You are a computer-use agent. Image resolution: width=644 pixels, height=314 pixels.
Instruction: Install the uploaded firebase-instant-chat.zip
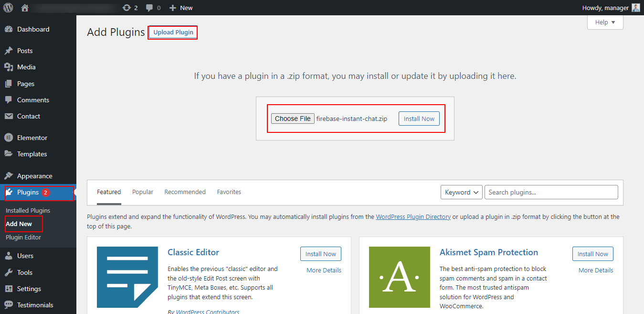point(419,119)
